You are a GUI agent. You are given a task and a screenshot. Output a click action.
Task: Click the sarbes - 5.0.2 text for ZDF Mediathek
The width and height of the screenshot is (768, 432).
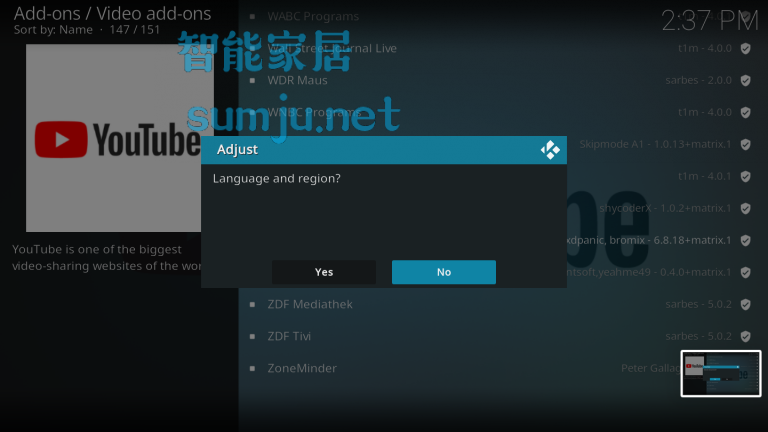click(x=698, y=304)
